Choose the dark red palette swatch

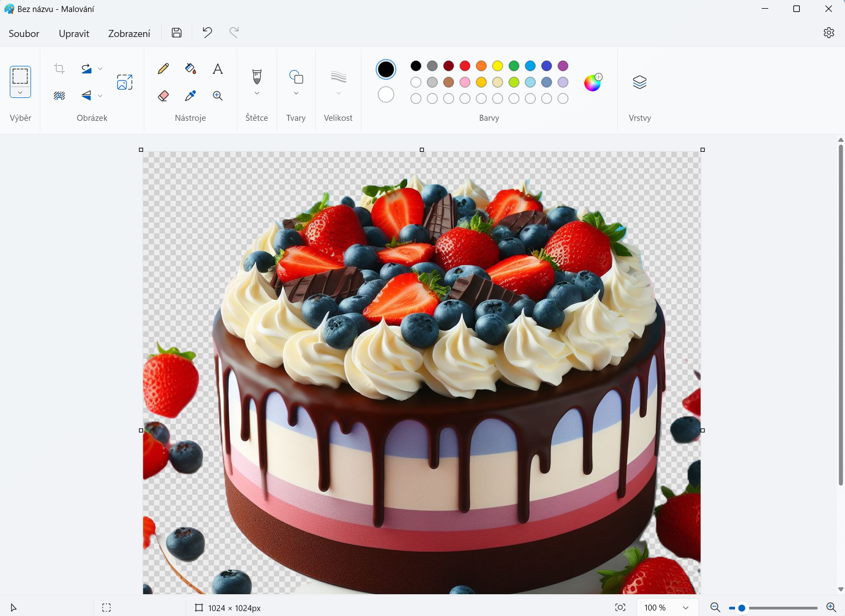coord(449,66)
